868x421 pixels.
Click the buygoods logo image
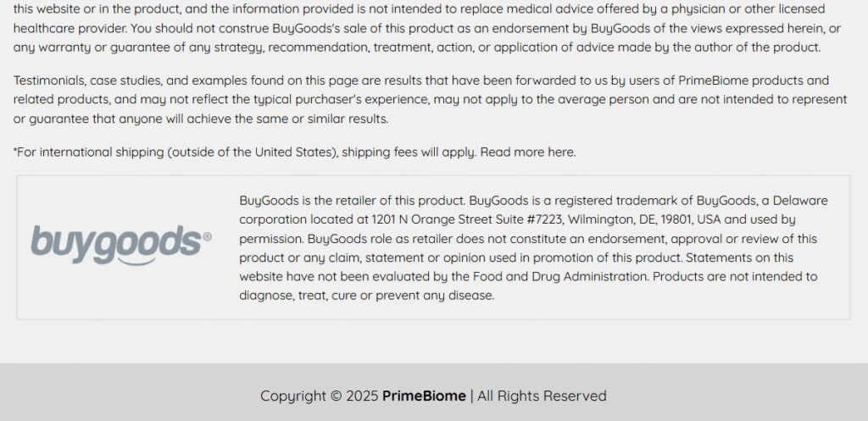pyautogui.click(x=121, y=245)
